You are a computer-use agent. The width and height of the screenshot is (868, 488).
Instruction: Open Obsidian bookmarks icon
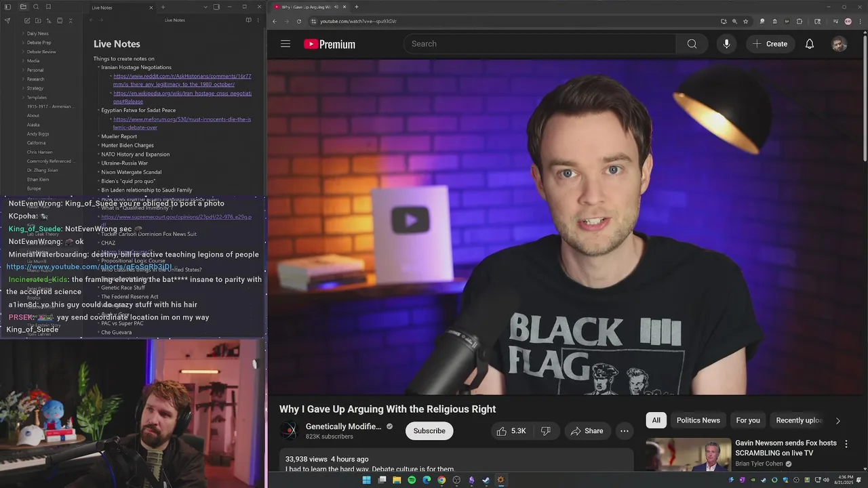48,7
